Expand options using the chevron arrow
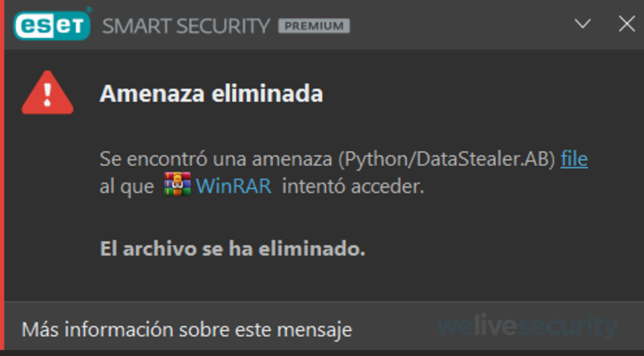This screenshot has height=356, width=644. [583, 23]
